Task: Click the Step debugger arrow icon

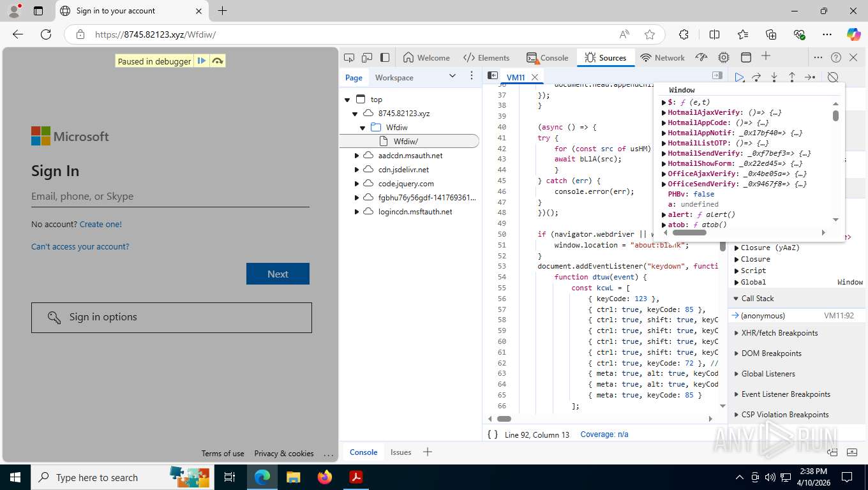Action: [810, 77]
